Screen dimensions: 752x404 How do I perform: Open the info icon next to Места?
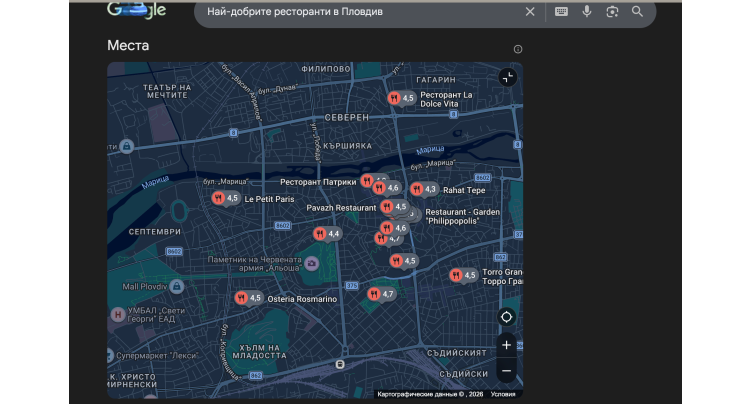(x=518, y=49)
